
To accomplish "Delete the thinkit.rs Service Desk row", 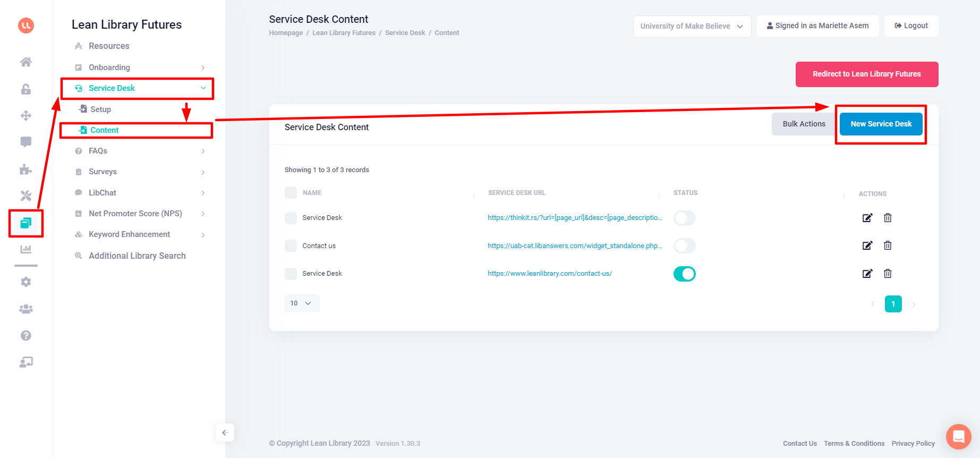I will click(888, 218).
